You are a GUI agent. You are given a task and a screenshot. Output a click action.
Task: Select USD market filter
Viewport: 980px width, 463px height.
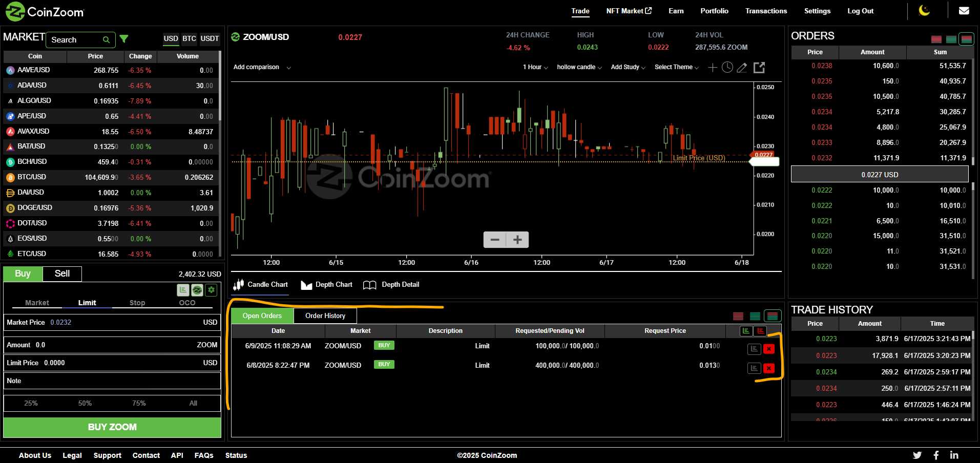[x=171, y=39]
